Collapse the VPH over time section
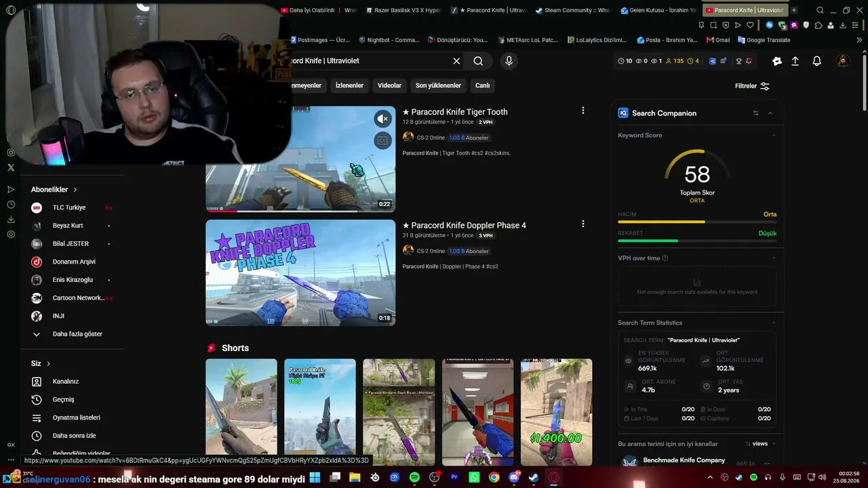Viewport: 868px width, 488px height. [x=774, y=258]
